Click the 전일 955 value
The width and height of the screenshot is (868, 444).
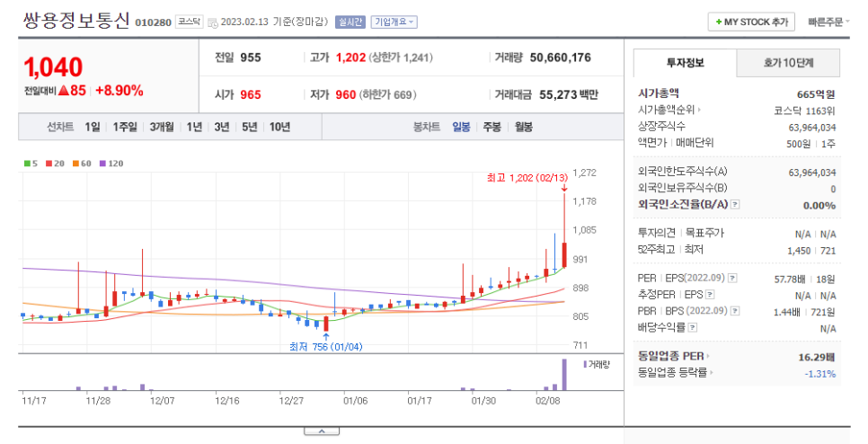pos(250,58)
